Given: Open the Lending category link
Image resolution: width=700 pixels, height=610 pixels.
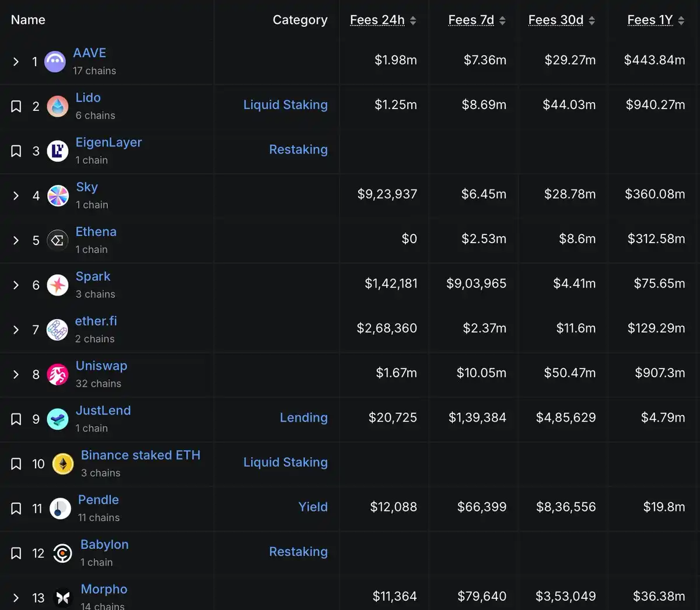Looking at the screenshot, I should (x=303, y=418).
